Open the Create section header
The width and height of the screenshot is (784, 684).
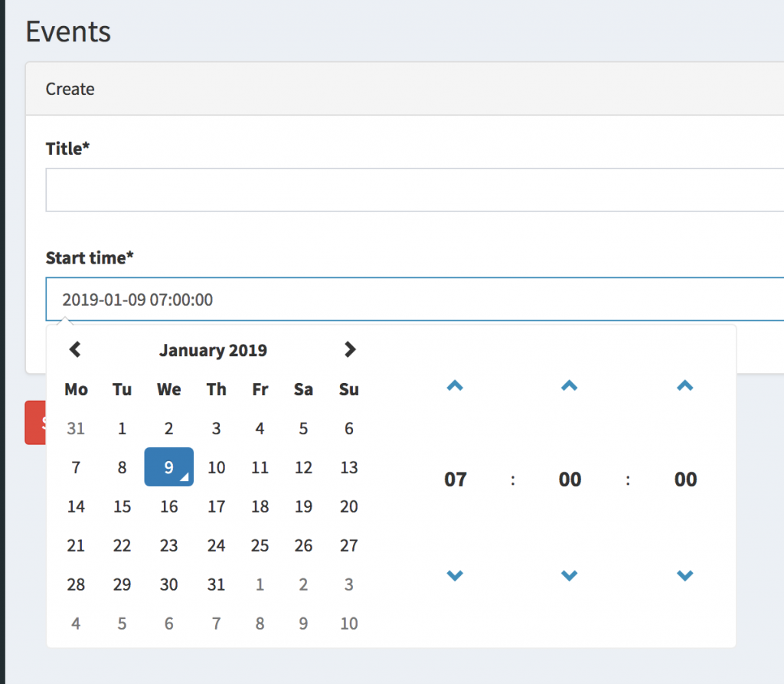pyautogui.click(x=70, y=89)
